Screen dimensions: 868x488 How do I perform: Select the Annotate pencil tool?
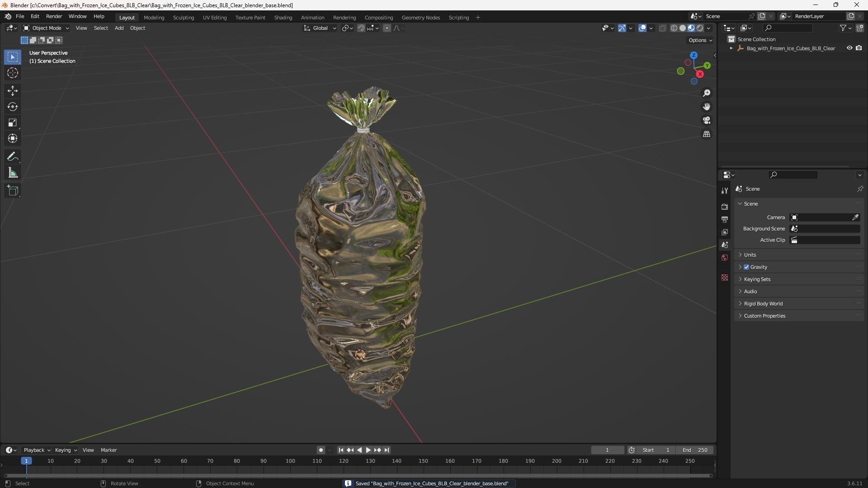click(x=13, y=157)
